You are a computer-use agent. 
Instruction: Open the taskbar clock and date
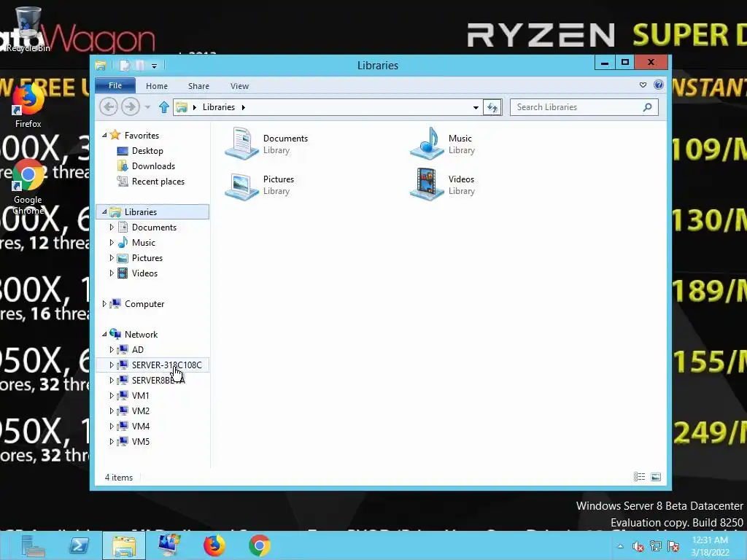pyautogui.click(x=710, y=546)
